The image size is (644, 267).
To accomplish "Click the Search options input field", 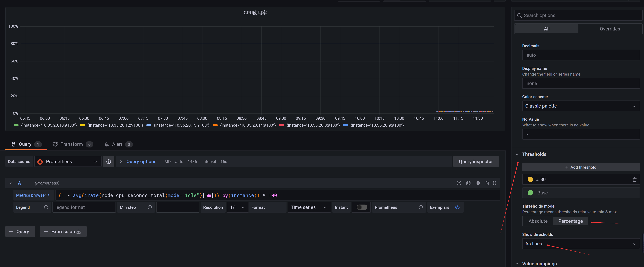I will tap(578, 15).
